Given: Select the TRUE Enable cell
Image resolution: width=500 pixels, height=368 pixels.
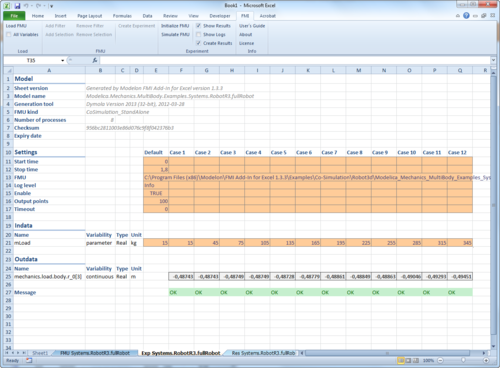Looking at the screenshot, I should [156, 193].
